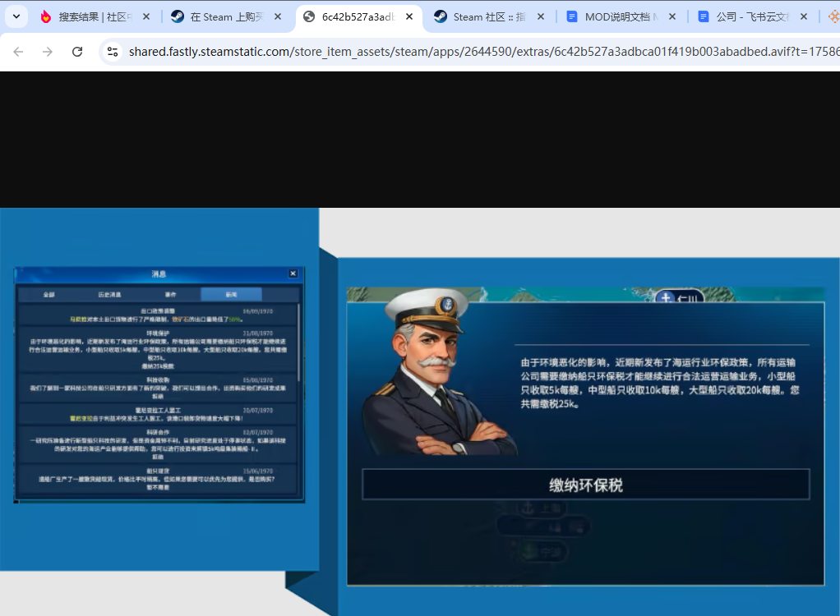Close the 6c42b527a3adb tab
This screenshot has width=840, height=616.
pos(409,17)
